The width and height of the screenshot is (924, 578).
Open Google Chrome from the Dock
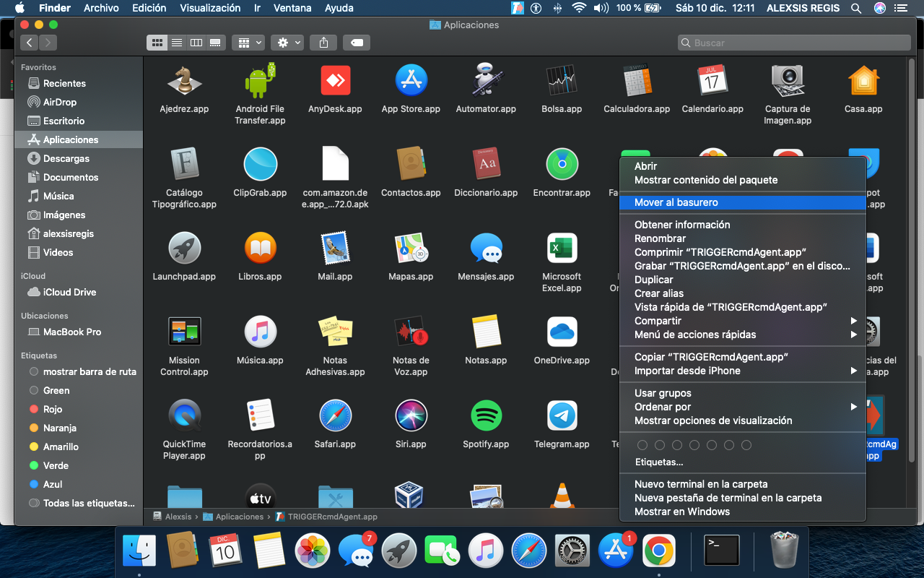coord(658,552)
